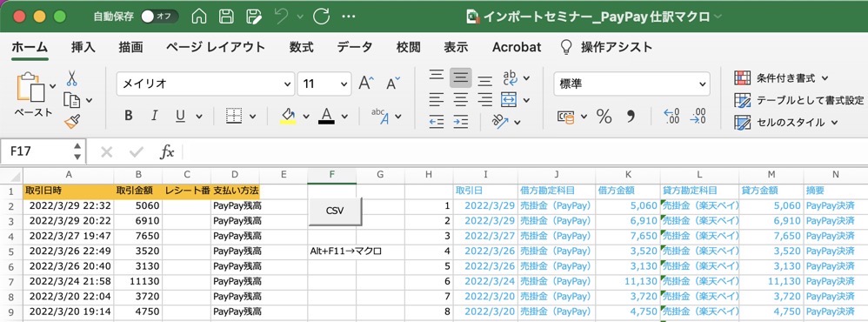Apply Percent style
Image resolution: width=868 pixels, height=322 pixels.
(604, 117)
